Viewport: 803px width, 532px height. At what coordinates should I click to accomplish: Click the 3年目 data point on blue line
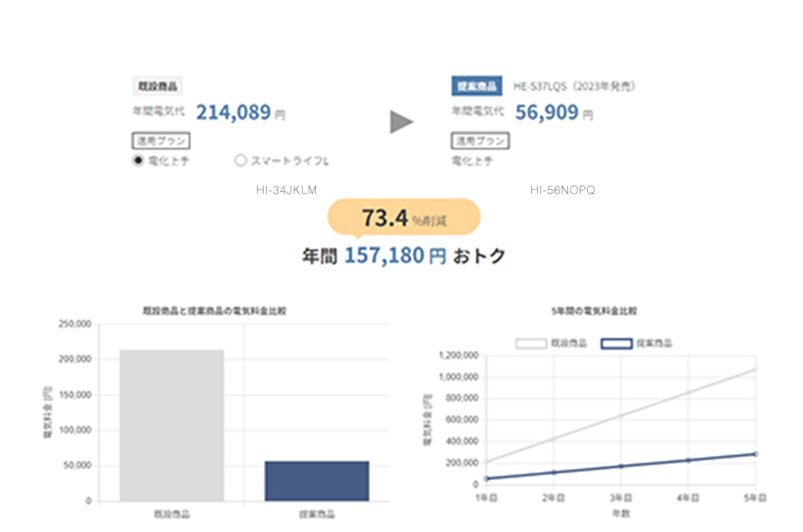(621, 466)
